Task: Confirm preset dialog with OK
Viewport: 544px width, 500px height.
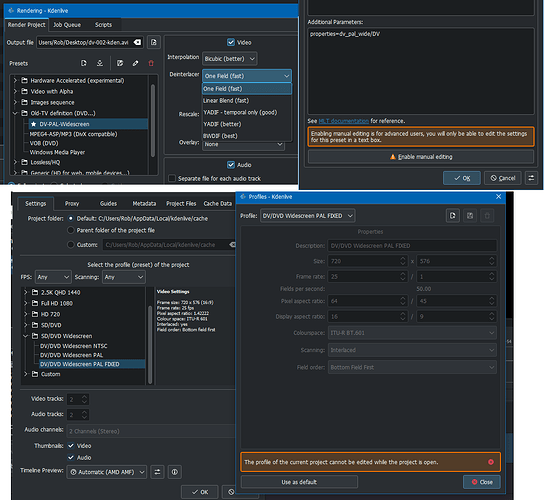Action: coord(462,178)
